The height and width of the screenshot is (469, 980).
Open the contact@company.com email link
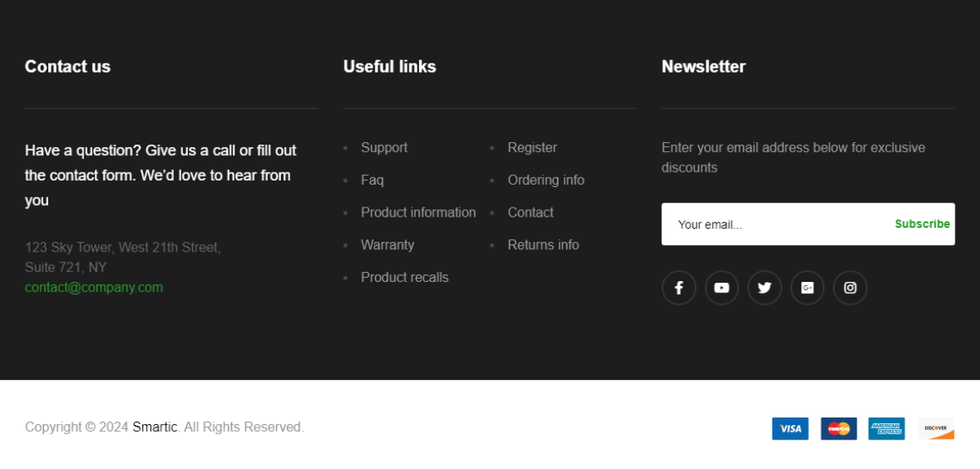[x=94, y=288]
